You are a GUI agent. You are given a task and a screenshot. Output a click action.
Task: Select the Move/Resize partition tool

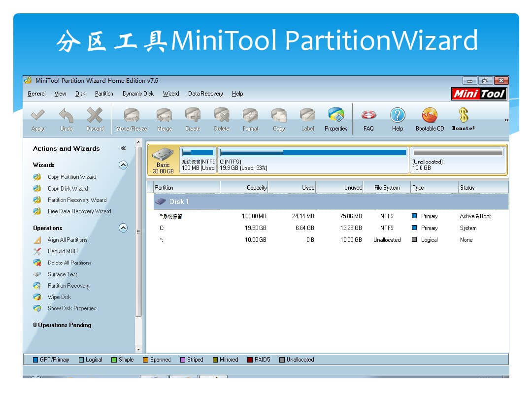131,116
